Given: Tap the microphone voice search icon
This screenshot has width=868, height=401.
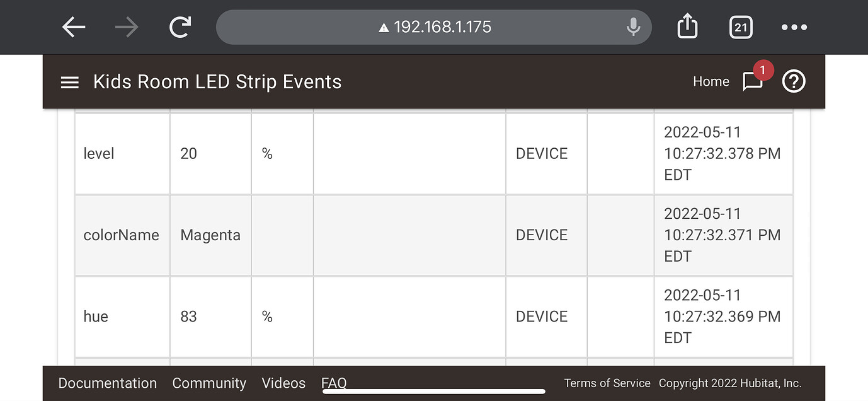Looking at the screenshot, I should coord(633,27).
